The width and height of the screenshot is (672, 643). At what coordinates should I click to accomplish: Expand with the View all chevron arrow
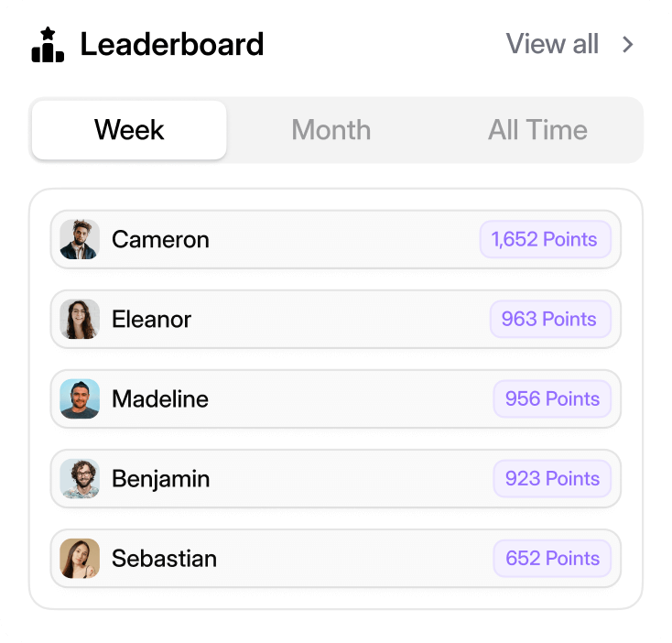[x=628, y=44]
